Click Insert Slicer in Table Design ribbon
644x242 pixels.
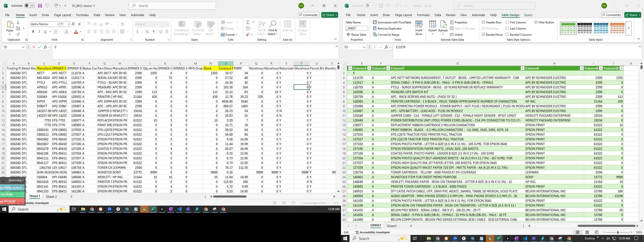pyautogui.click(x=419, y=28)
